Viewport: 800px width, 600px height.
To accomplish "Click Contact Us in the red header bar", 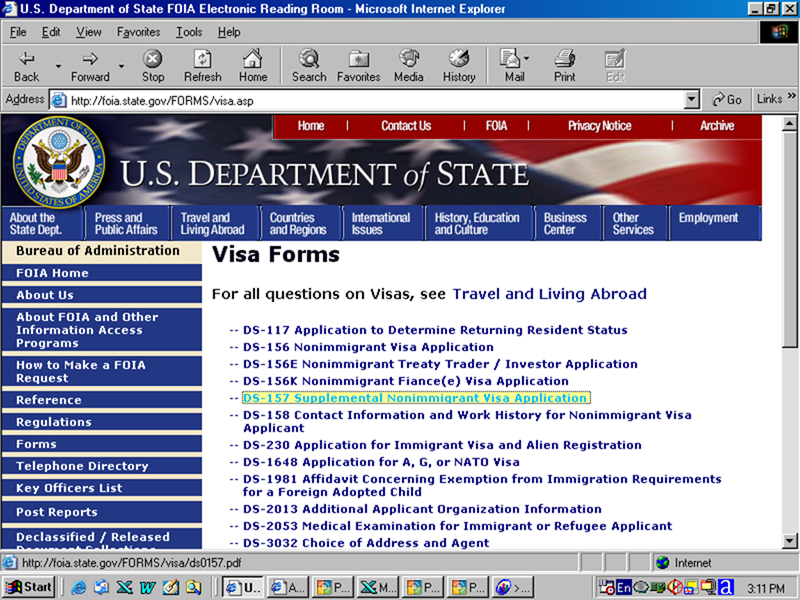I will [406, 126].
